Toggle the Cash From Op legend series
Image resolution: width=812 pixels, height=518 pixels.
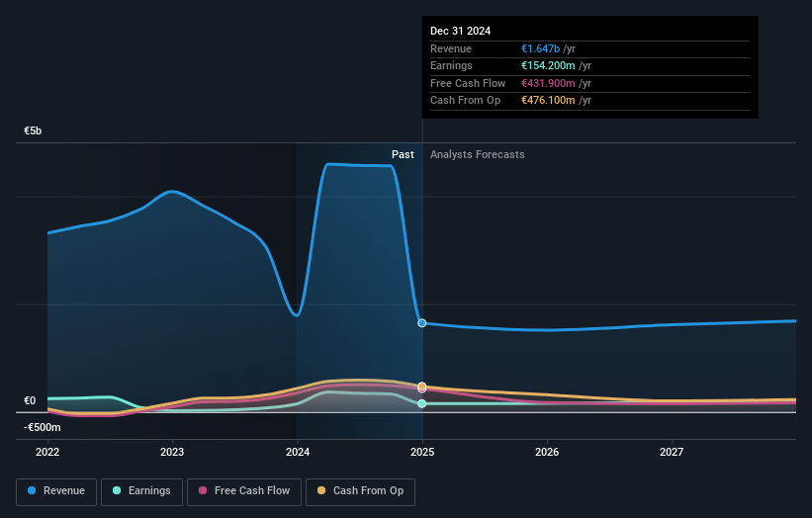point(360,491)
